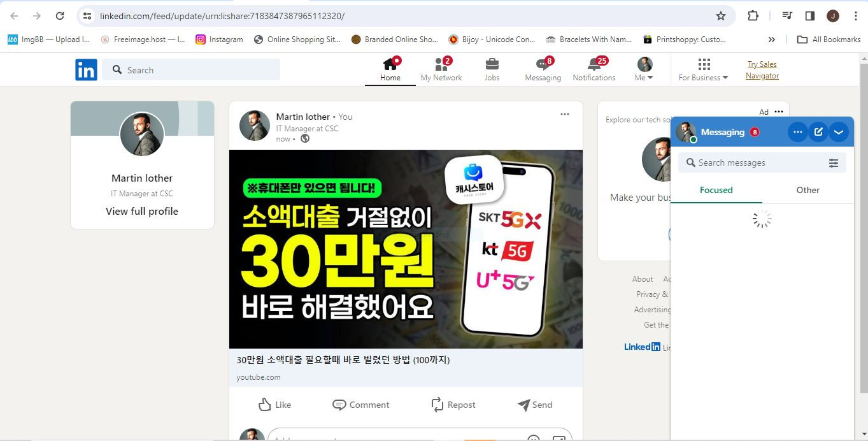Reload the page
Viewport: 868px width, 441px height.
click(x=60, y=16)
